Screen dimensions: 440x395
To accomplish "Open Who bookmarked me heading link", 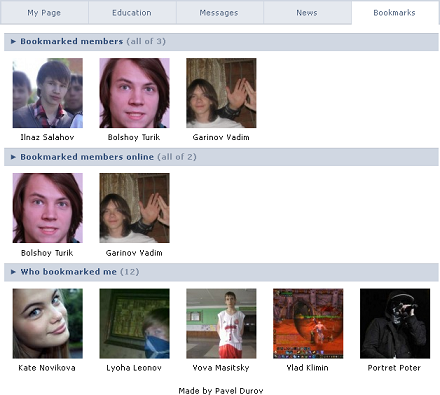I will [x=69, y=272].
